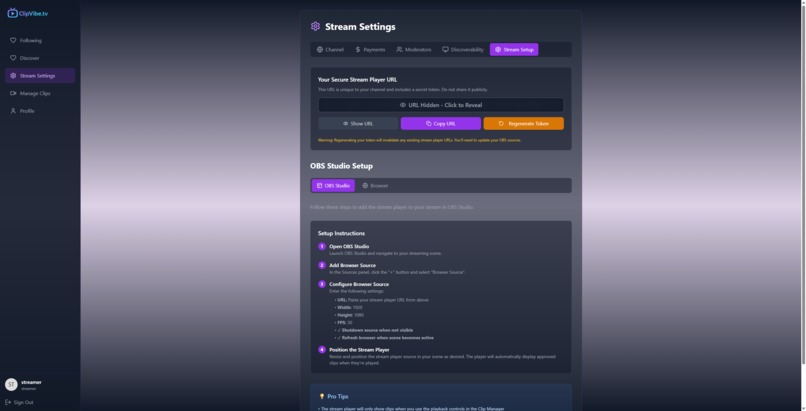Click the URL Hidden reveal field
Image resolution: width=806 pixels, height=411 pixels.
pyautogui.click(x=441, y=105)
